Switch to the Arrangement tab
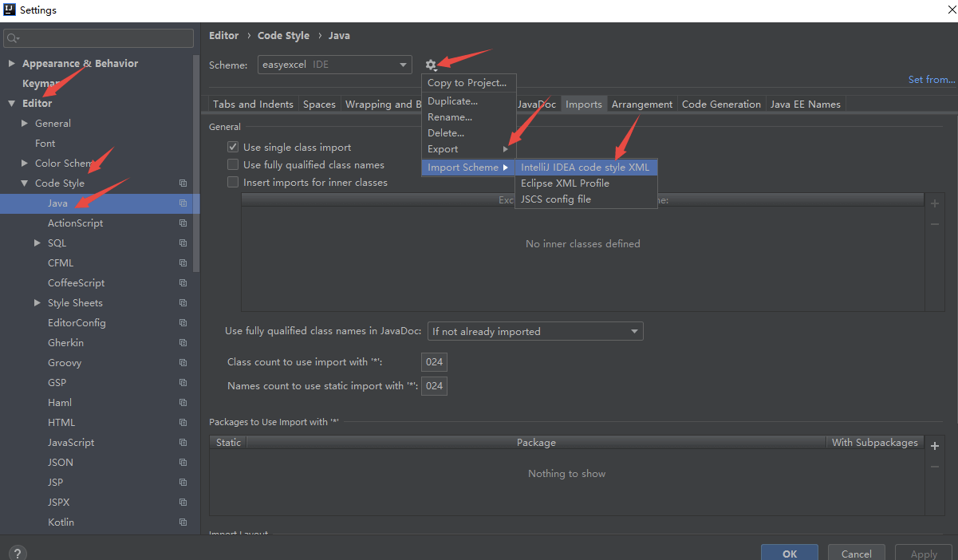 (x=642, y=105)
